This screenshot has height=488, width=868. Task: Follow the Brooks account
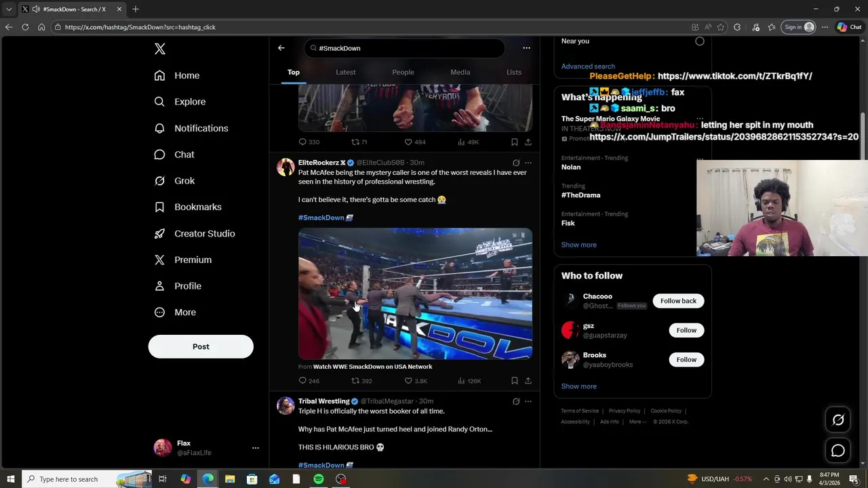(686, 359)
